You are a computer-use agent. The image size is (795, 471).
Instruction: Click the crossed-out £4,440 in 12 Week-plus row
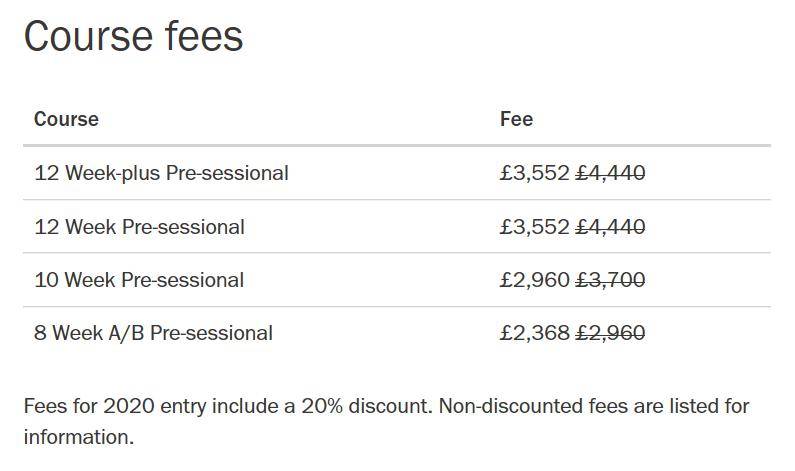pos(611,173)
